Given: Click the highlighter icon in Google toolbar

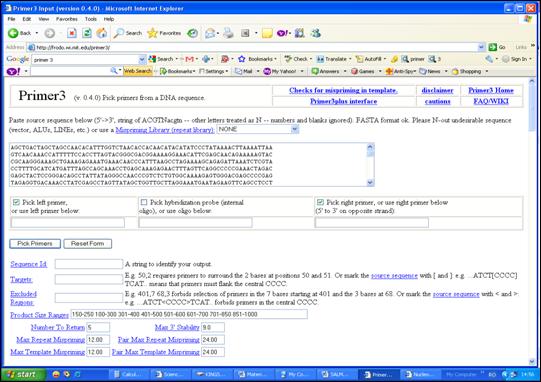Looking at the screenshot, I should pyautogui.click(x=394, y=59).
